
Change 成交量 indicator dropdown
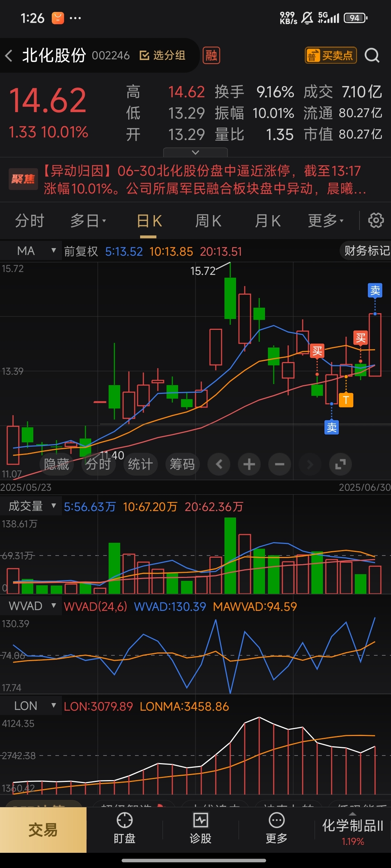click(31, 506)
